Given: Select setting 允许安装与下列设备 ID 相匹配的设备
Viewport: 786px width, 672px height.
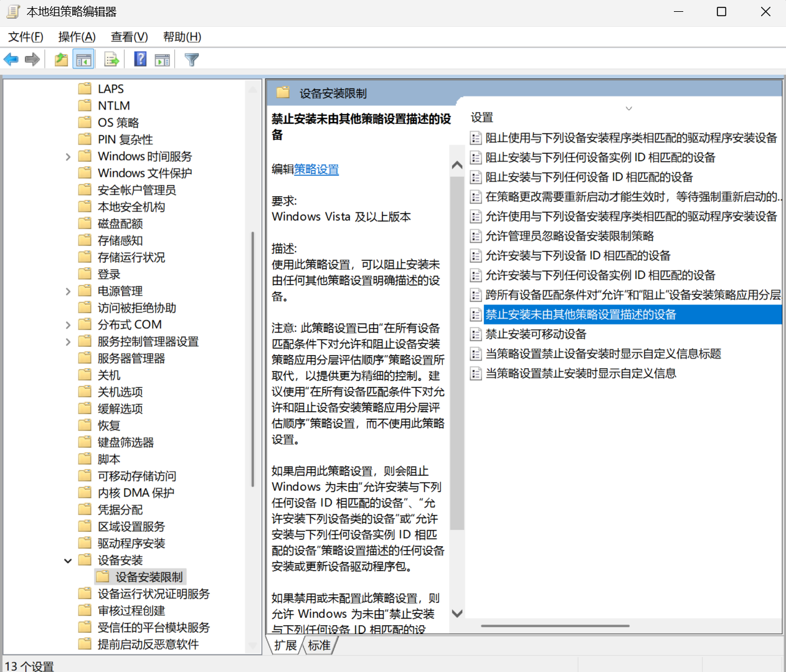Looking at the screenshot, I should tap(578, 256).
